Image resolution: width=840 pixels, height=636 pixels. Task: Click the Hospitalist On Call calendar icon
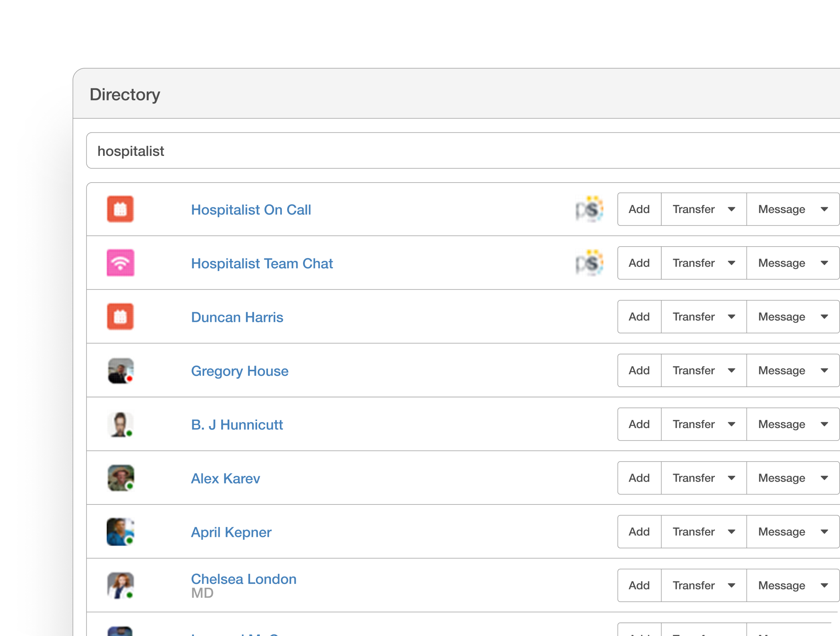point(120,209)
